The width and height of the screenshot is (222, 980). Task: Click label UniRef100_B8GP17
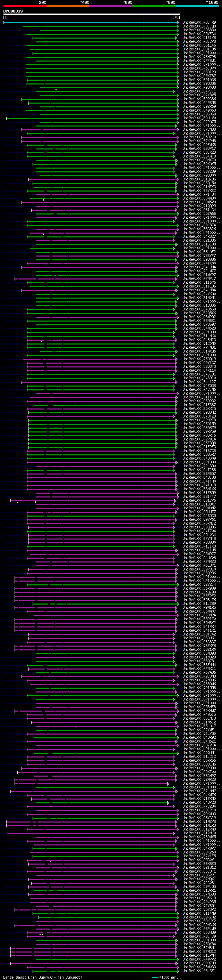point(199,149)
